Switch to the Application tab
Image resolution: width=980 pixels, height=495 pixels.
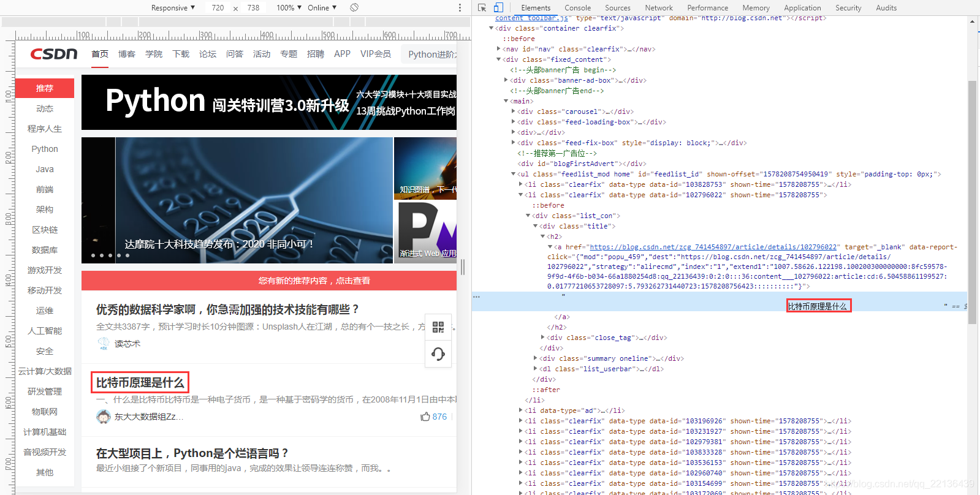(x=802, y=7)
